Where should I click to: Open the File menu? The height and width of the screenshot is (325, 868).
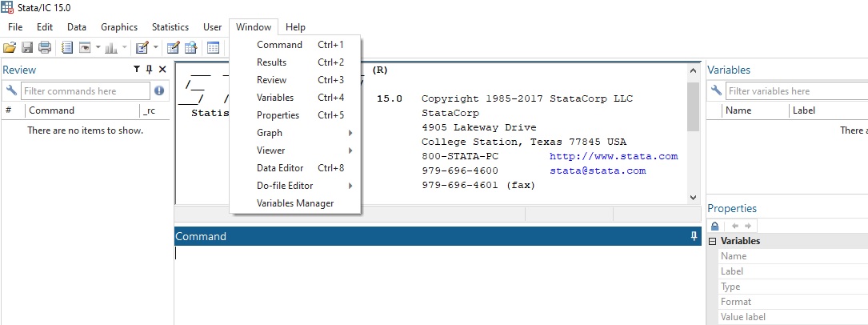[15, 27]
